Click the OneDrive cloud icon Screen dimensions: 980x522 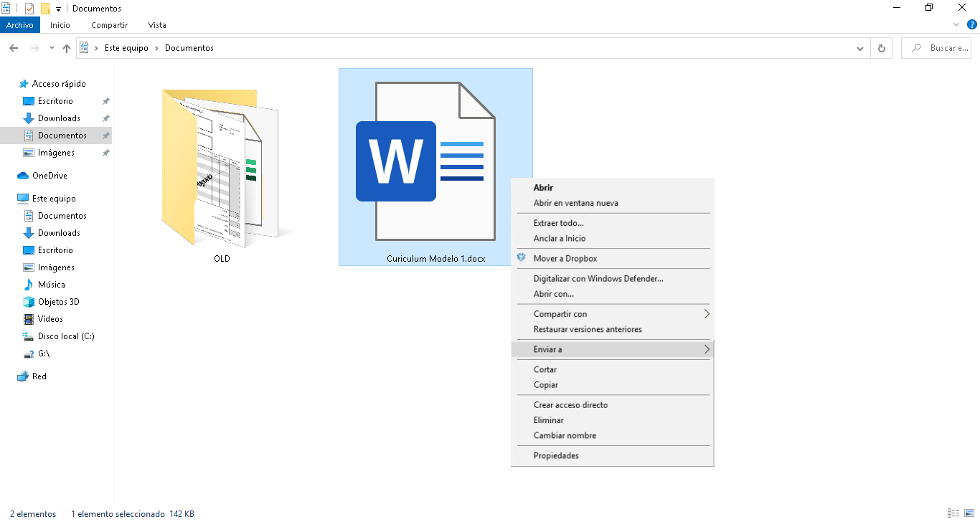(x=22, y=176)
